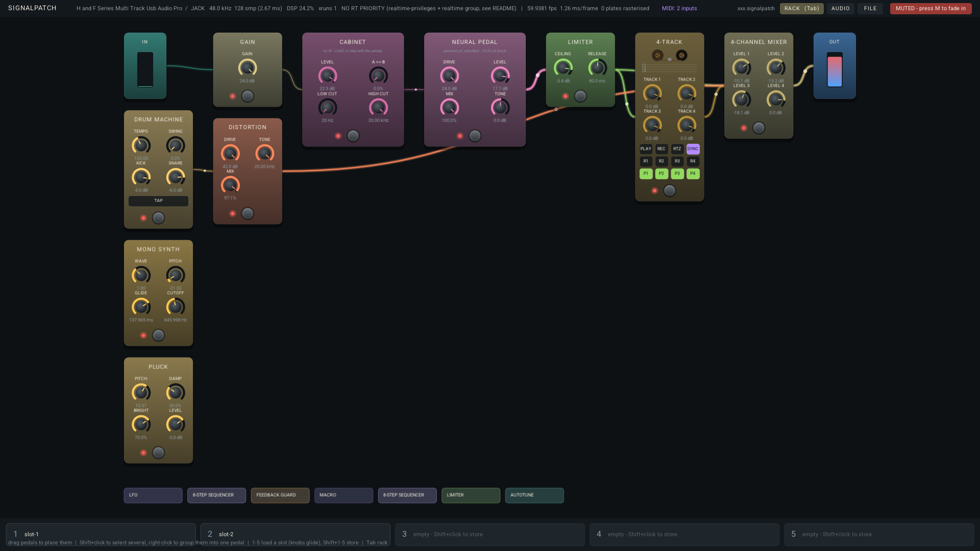The height and width of the screenshot is (551, 980).
Task: Click the Cabinet HIGH CUT knob
Action: coord(378,108)
